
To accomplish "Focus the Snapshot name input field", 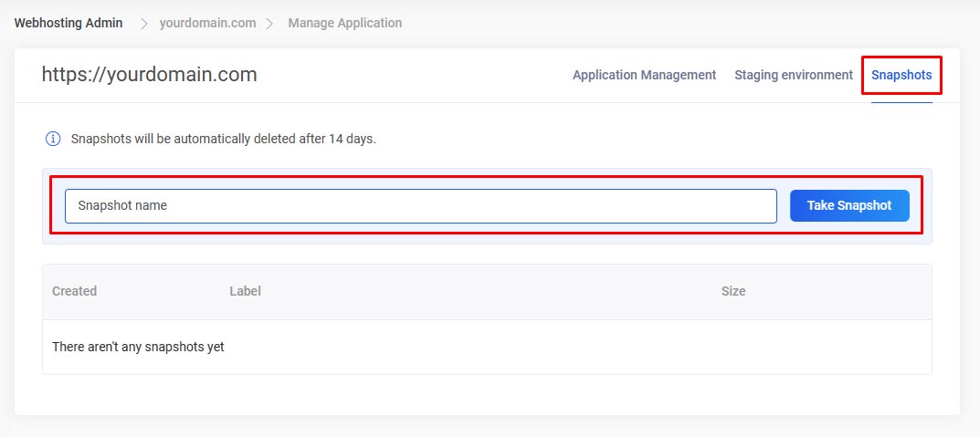I will click(420, 205).
